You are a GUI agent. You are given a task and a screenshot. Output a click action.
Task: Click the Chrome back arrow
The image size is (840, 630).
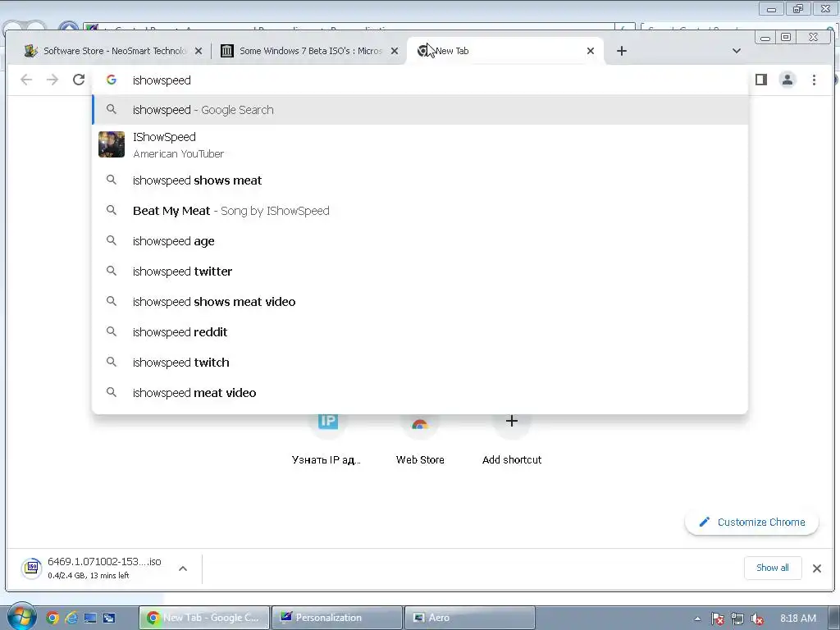click(25, 80)
